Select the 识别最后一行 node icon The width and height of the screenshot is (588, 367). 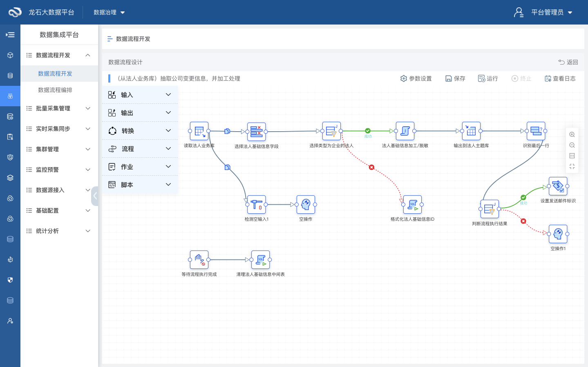(536, 131)
